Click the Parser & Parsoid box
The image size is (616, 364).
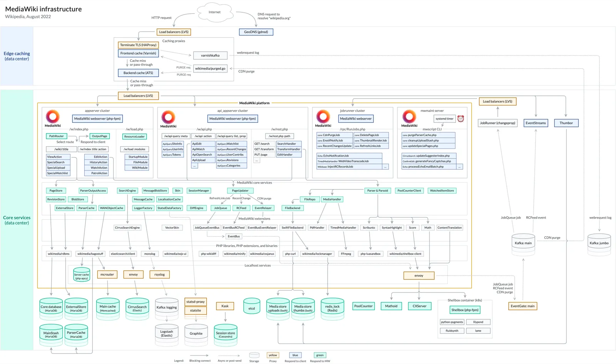pos(378,191)
